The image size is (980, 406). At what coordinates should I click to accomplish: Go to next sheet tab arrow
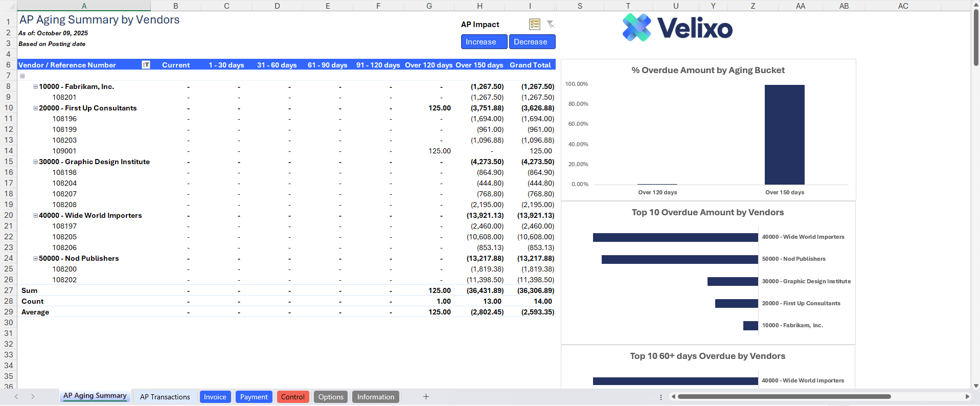coord(33,397)
